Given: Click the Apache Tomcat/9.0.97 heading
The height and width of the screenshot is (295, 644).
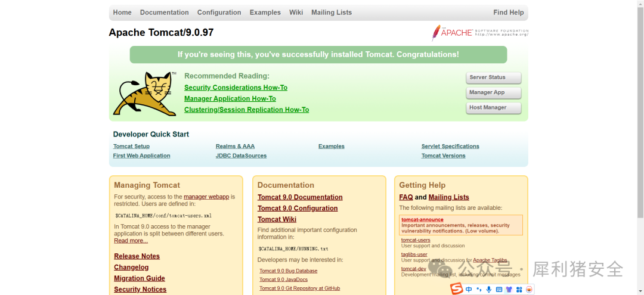Looking at the screenshot, I should point(161,32).
